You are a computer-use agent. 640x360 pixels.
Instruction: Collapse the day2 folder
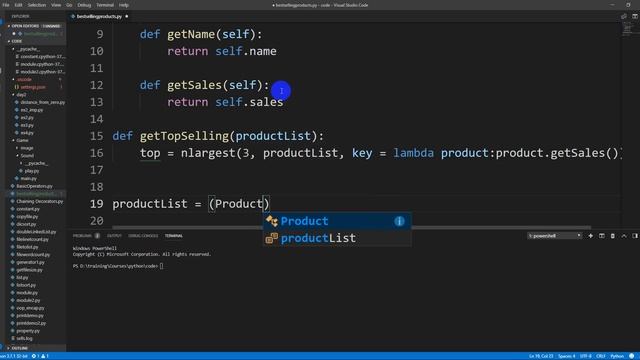pyautogui.click(x=21, y=95)
